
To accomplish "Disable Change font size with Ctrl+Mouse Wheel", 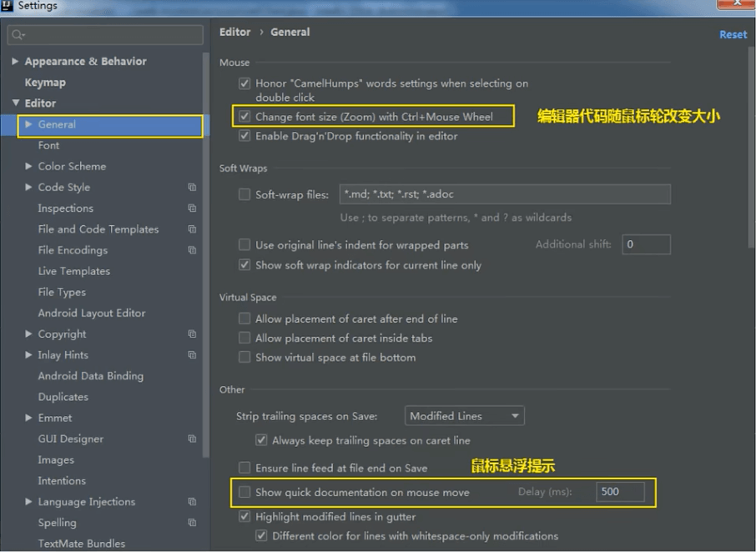I will (x=244, y=117).
